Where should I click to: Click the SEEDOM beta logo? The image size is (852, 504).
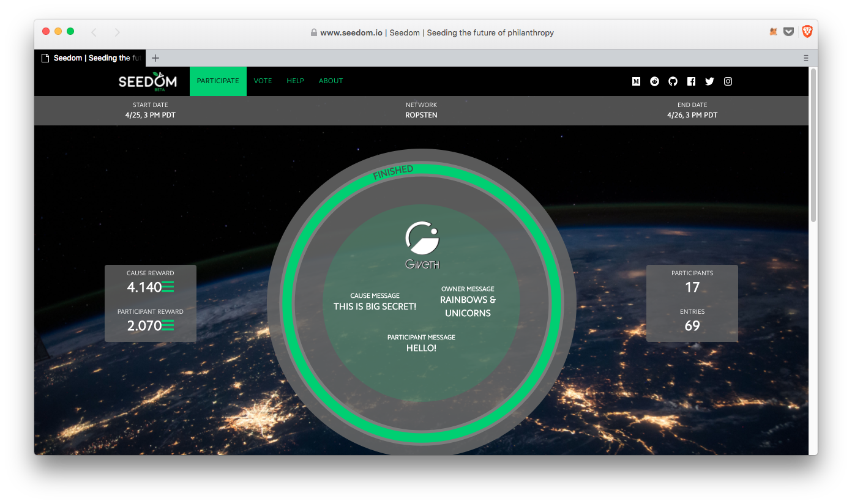click(148, 81)
